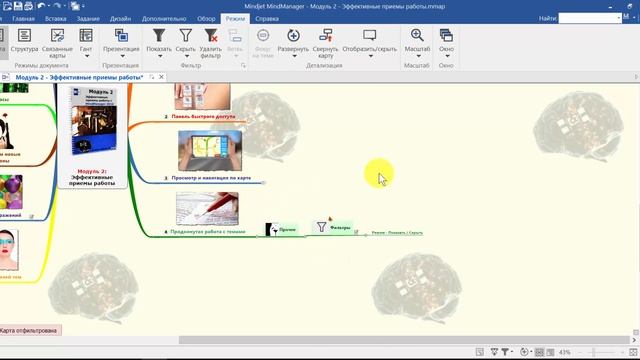Screen dimensions: 640x360
Task: Click the Undo arrow icon
Action: (41, 6)
